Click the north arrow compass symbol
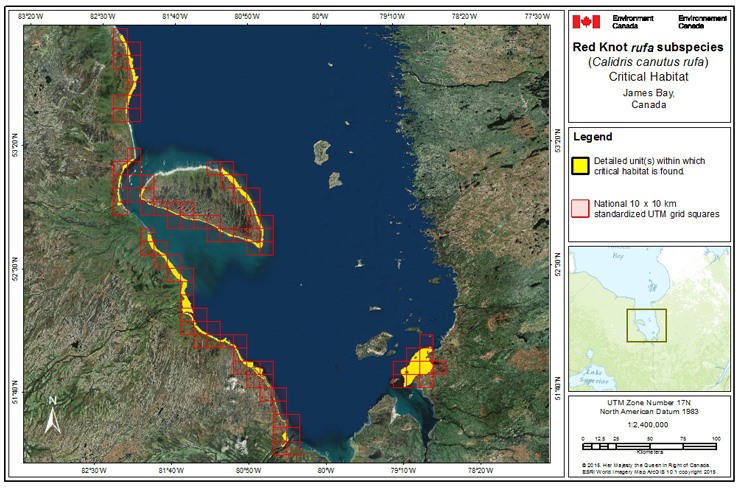 pyautogui.click(x=52, y=412)
